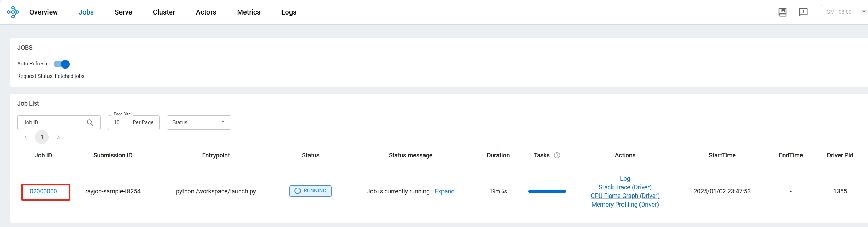The height and width of the screenshot is (227, 868).
Task: Go to previous page using left chevron
Action: click(26, 137)
